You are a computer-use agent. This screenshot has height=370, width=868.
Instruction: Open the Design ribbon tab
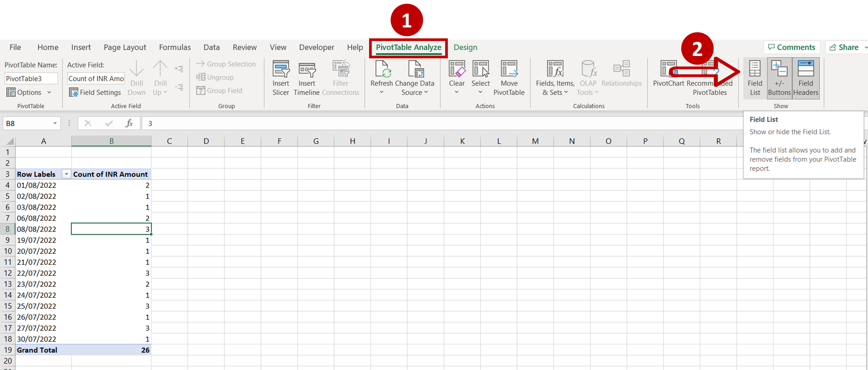coord(465,47)
